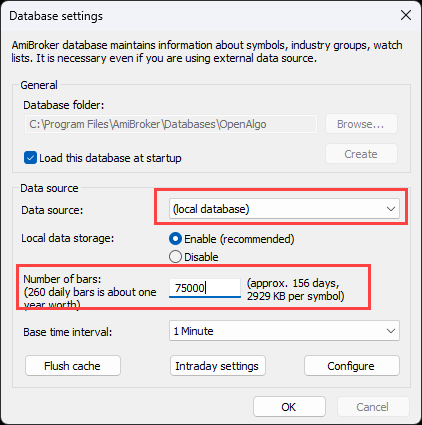Click the Create button

pyautogui.click(x=361, y=154)
